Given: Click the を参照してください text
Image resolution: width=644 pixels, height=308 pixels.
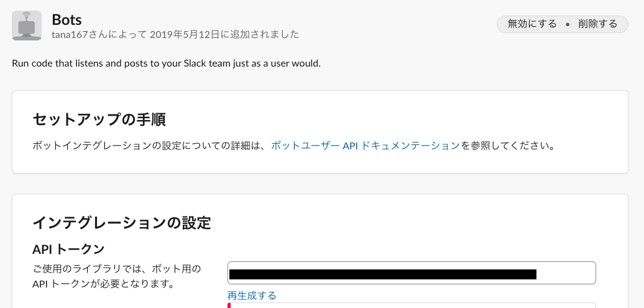Looking at the screenshot, I should (x=507, y=146).
